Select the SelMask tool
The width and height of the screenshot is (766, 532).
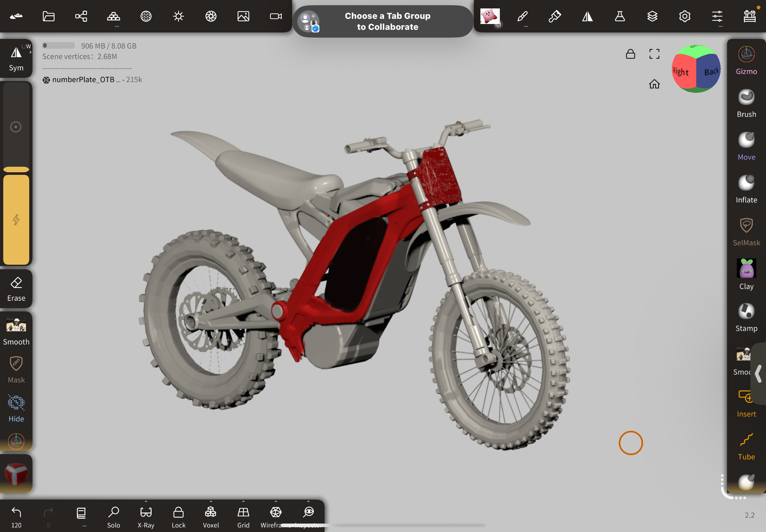click(x=746, y=232)
